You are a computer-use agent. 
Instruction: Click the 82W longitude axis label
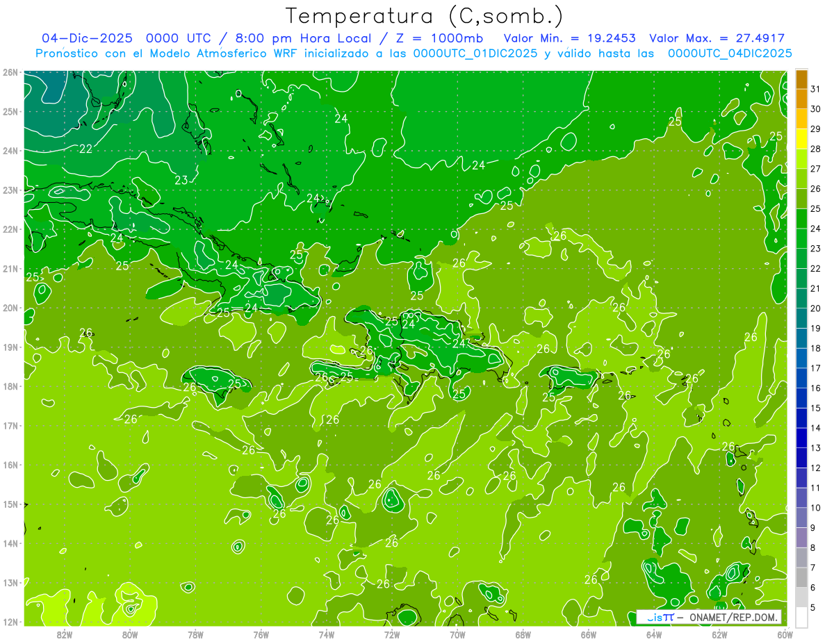64,634
